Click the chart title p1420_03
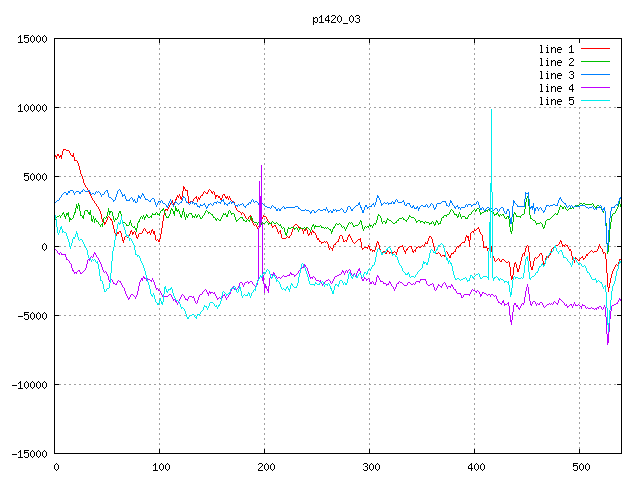Image resolution: width=640 pixels, height=480 pixels. click(336, 20)
